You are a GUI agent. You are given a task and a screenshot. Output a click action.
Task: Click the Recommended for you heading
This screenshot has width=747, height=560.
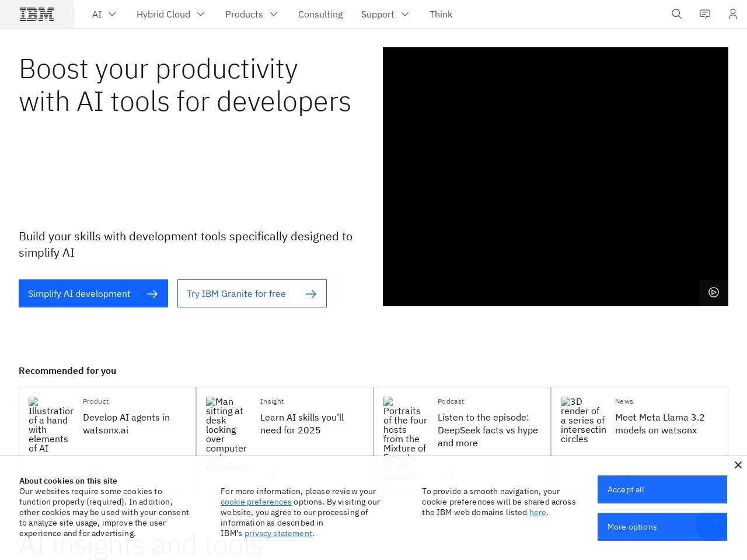point(68,370)
